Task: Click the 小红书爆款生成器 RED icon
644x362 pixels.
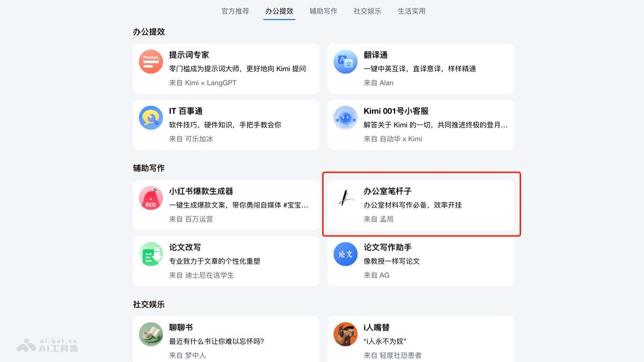Action: 150,198
